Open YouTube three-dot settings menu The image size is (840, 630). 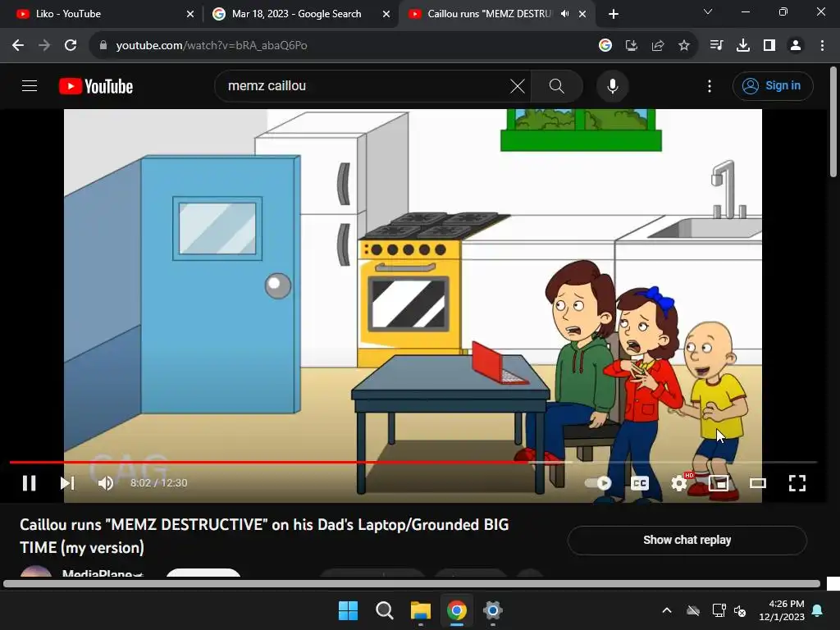tap(710, 85)
